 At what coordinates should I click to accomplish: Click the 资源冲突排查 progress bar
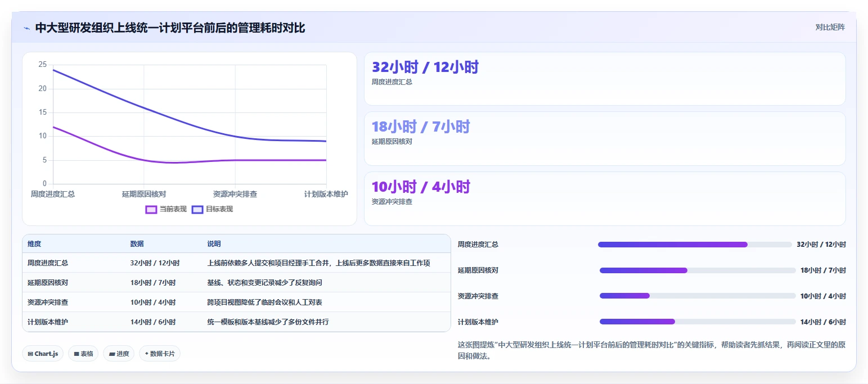(x=698, y=296)
